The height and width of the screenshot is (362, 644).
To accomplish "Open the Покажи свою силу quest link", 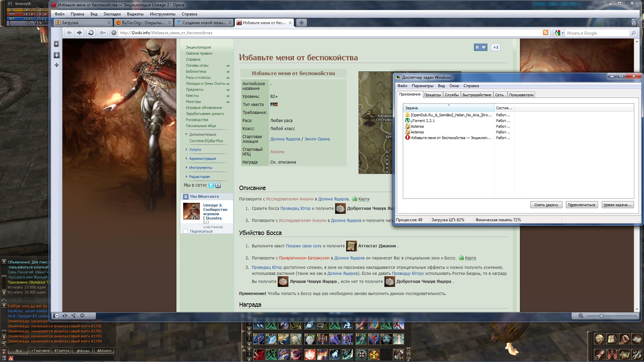I will [x=304, y=246].
